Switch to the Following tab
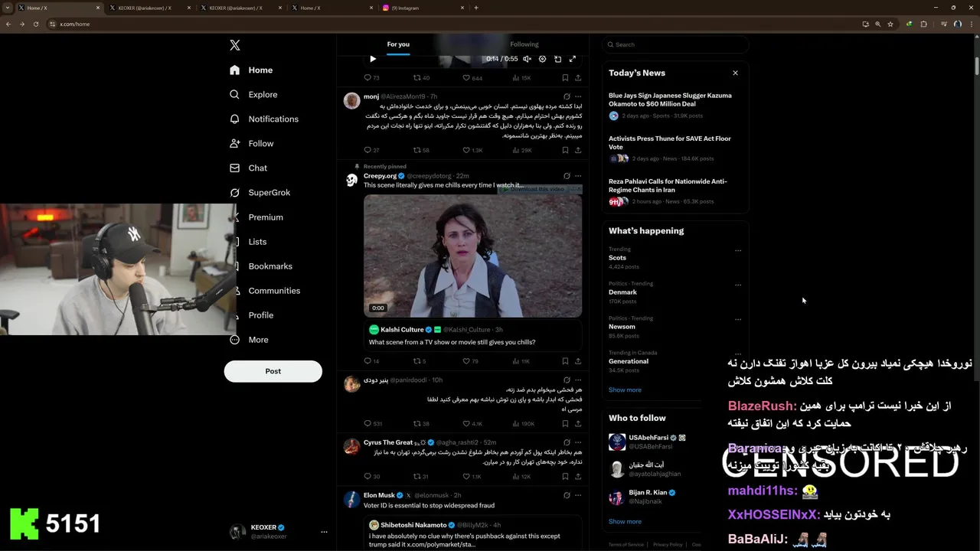Image resolution: width=980 pixels, height=551 pixels. [x=524, y=44]
